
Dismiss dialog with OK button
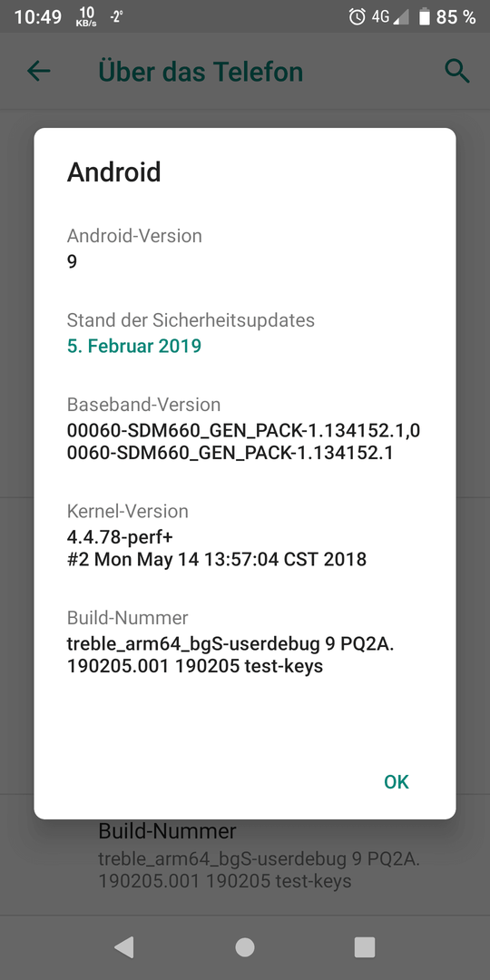tap(397, 782)
